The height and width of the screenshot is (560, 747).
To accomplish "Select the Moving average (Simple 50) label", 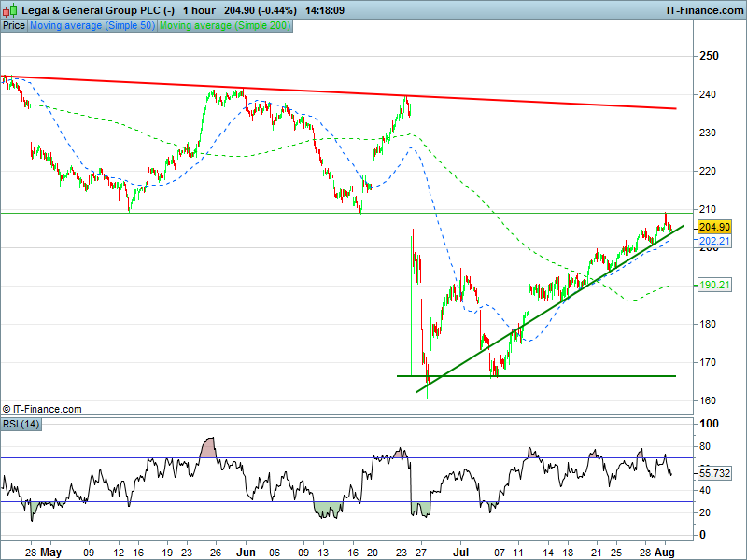I will 92,26.
